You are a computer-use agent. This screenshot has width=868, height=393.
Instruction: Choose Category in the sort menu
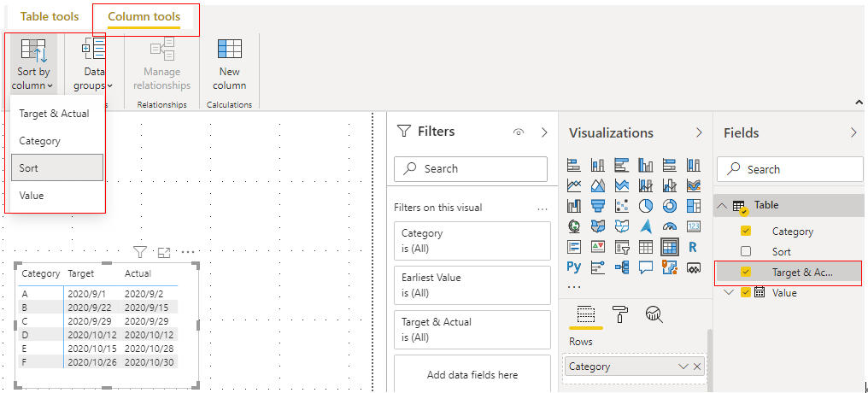pyautogui.click(x=39, y=141)
